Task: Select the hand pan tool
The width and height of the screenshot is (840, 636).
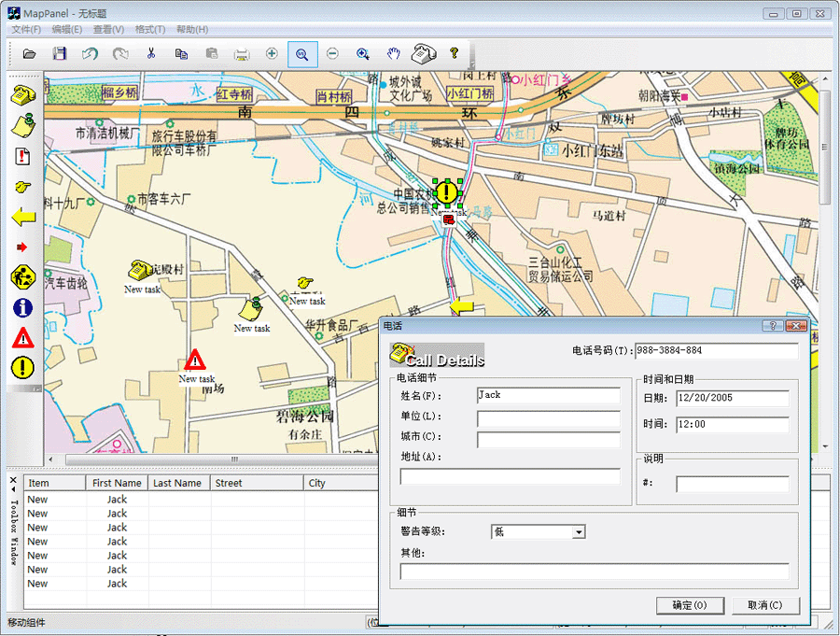Action: tap(394, 54)
